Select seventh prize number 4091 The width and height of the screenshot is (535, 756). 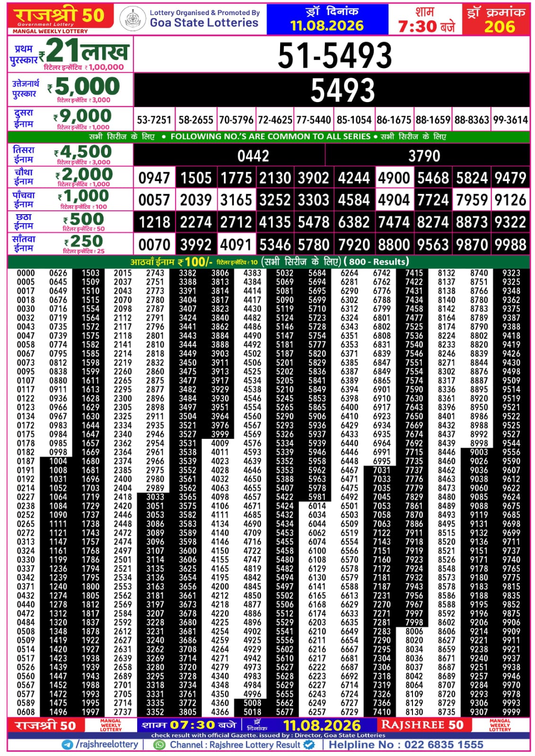click(x=236, y=245)
